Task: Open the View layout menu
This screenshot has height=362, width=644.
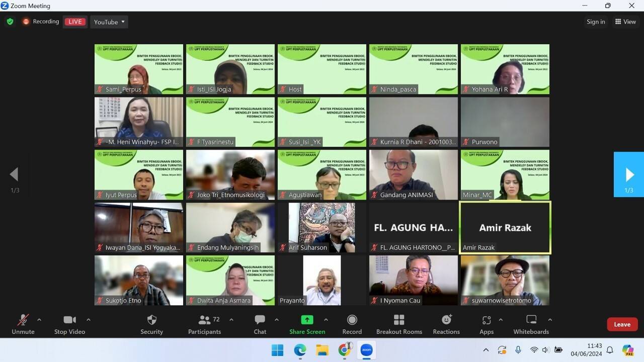Action: click(625, 22)
